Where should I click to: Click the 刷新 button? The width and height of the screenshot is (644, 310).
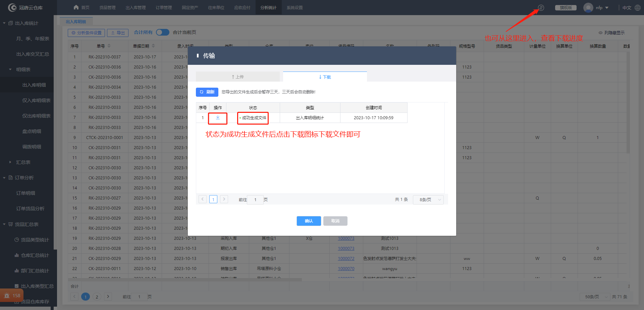pos(207,92)
